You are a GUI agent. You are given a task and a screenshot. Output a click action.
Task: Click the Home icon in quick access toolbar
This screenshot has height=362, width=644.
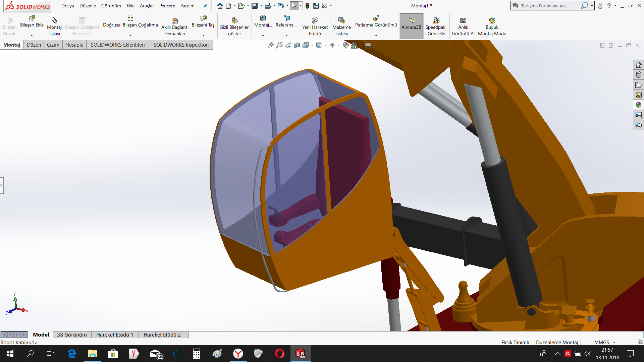[x=220, y=6]
